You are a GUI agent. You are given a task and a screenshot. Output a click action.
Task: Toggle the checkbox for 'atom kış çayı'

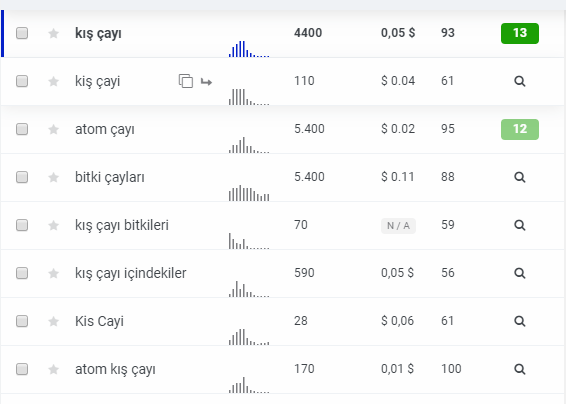22,369
